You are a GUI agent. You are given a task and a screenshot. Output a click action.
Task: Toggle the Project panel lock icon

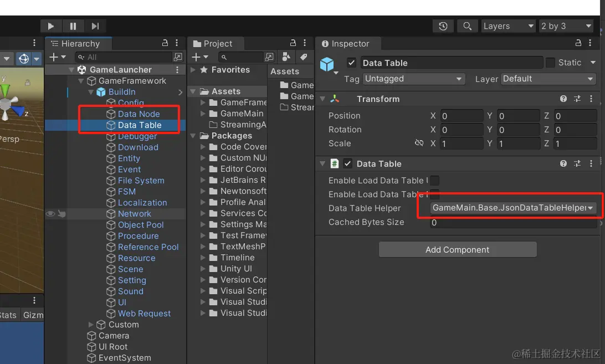293,43
